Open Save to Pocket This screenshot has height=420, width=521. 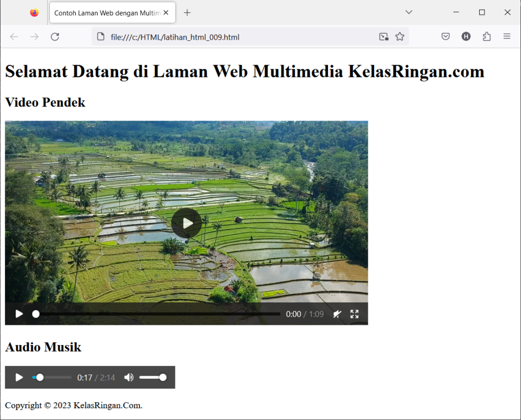[x=446, y=37]
